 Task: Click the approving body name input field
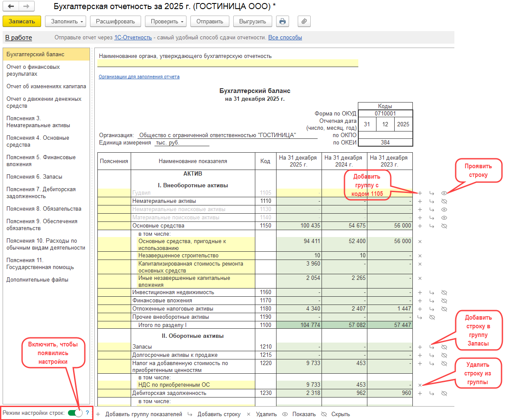point(228,63)
